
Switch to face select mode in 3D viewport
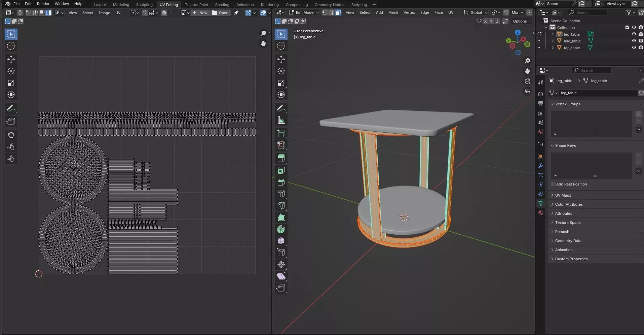338,12
